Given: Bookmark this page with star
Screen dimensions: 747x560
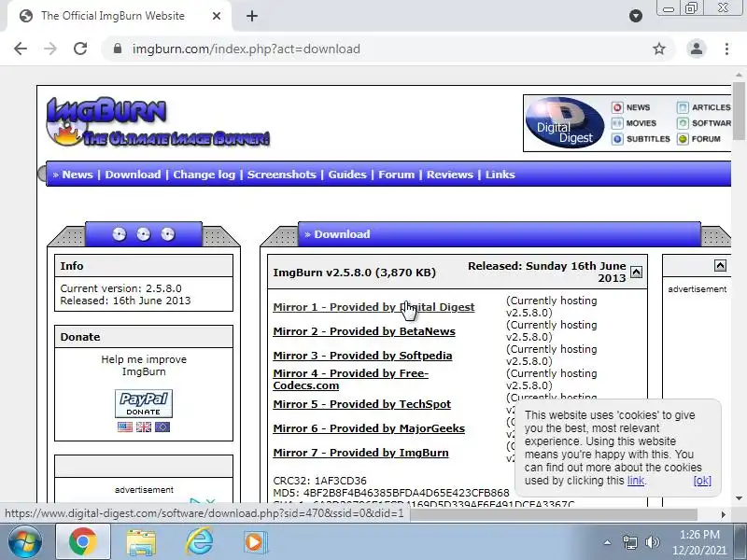Looking at the screenshot, I should (659, 49).
